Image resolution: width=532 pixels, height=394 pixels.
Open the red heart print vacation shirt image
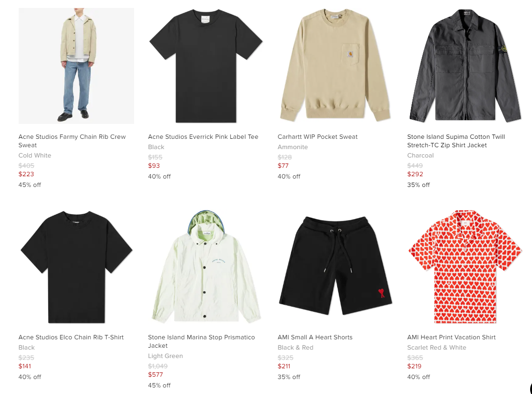pyautogui.click(x=465, y=266)
